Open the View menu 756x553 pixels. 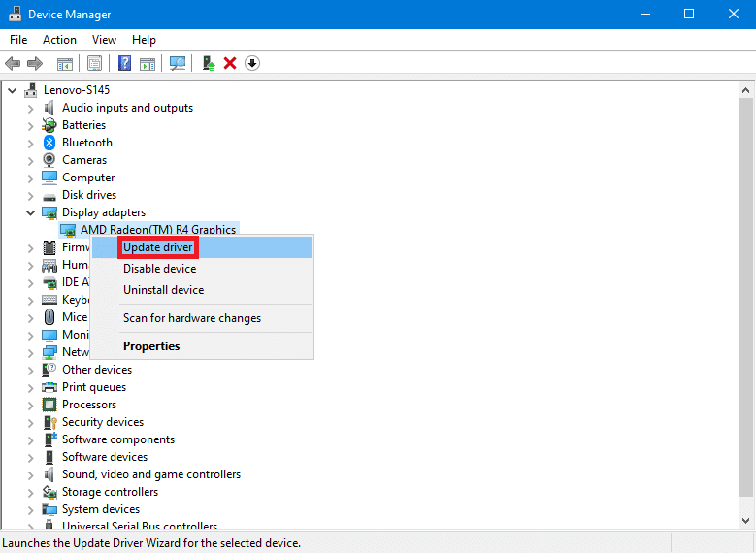pos(104,40)
